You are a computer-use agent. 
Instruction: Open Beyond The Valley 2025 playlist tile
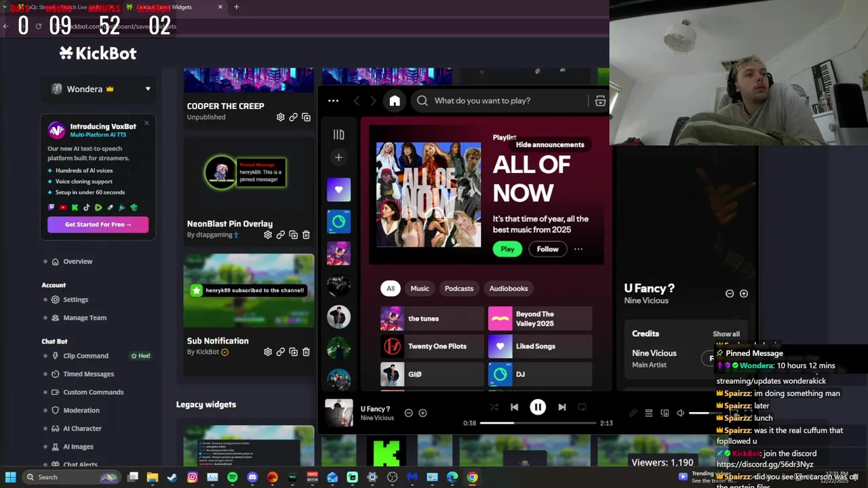[x=540, y=319]
